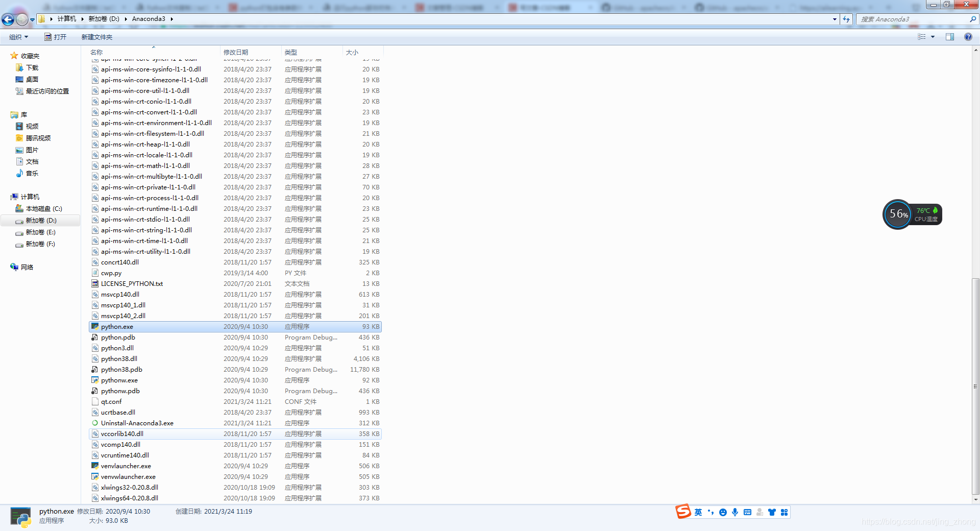Select python38.dll in the file list
The image size is (980, 531).
pos(235,358)
